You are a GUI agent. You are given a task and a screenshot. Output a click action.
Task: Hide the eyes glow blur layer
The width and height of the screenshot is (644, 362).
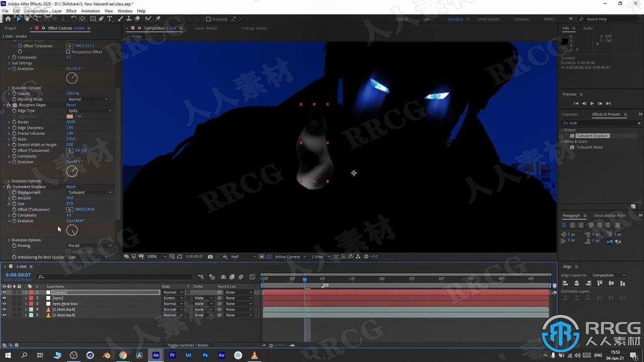tap(4, 304)
